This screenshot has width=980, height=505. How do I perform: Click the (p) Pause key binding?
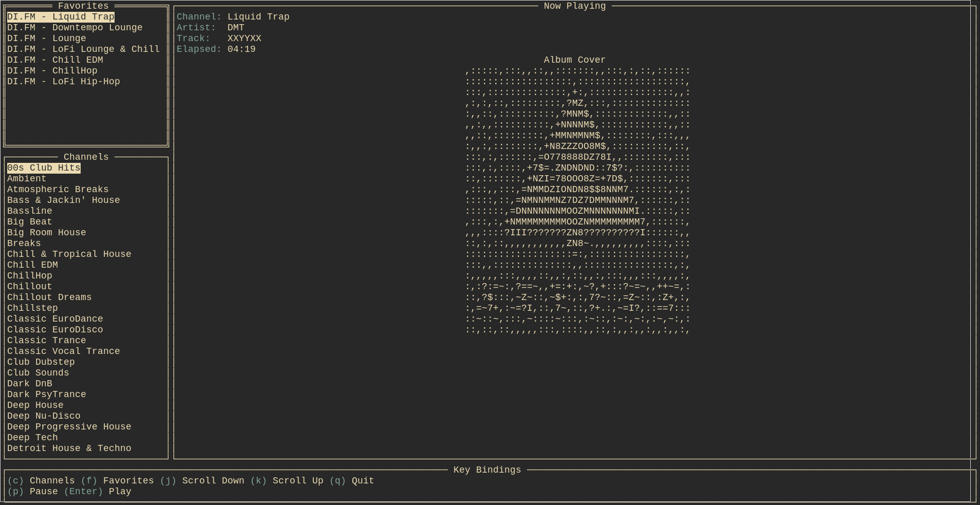click(x=32, y=491)
